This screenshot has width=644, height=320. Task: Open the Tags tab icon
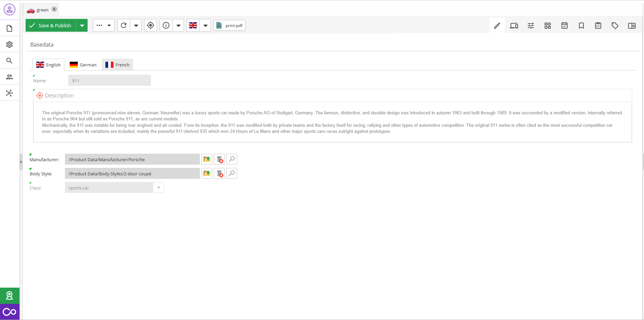coord(615,26)
